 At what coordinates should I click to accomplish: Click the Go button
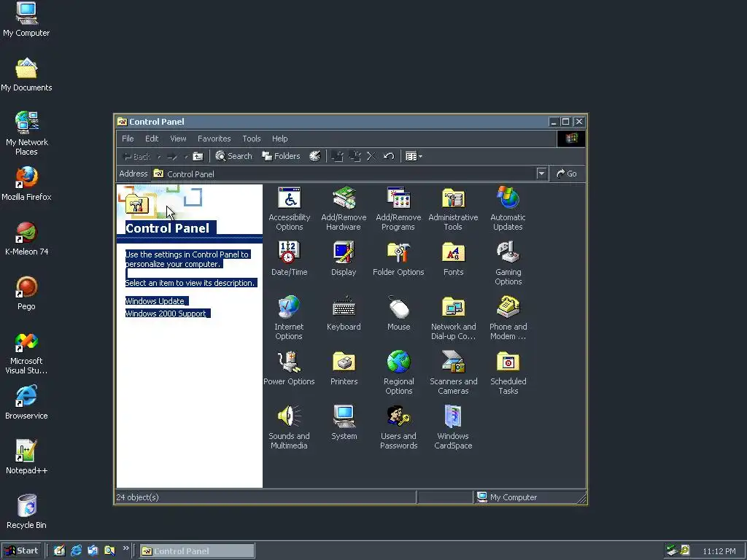tap(566, 174)
